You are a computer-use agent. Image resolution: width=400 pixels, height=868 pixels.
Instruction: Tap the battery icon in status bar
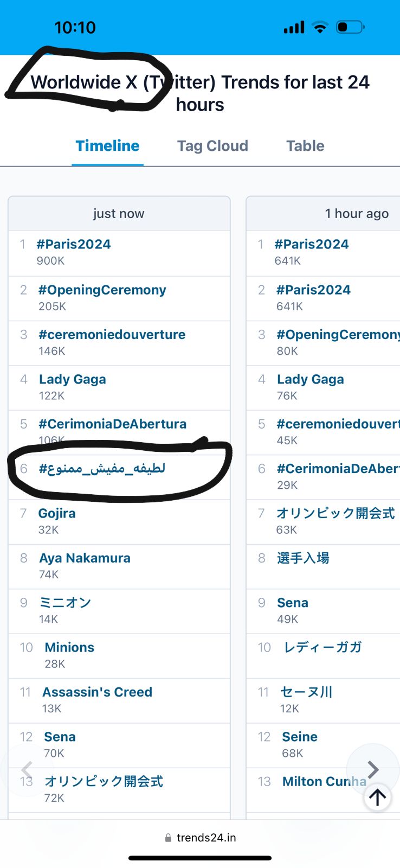coord(350,27)
